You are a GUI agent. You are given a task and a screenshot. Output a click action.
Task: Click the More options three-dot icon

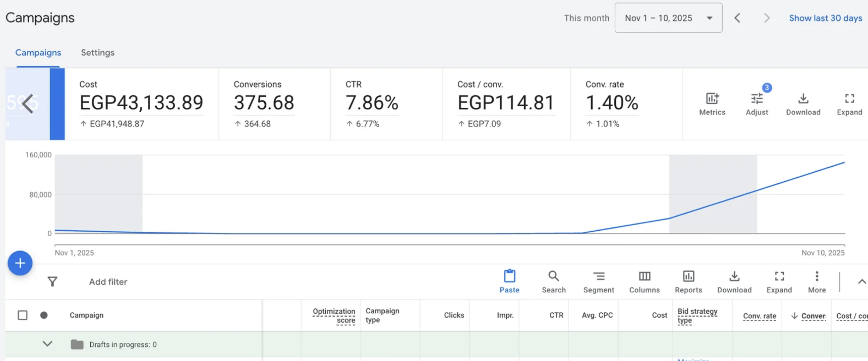pyautogui.click(x=816, y=277)
